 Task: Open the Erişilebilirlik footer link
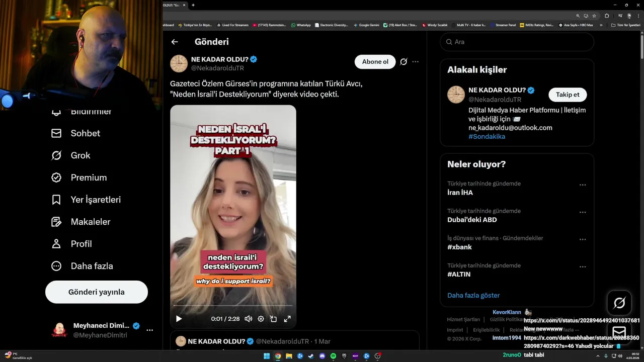(487, 330)
